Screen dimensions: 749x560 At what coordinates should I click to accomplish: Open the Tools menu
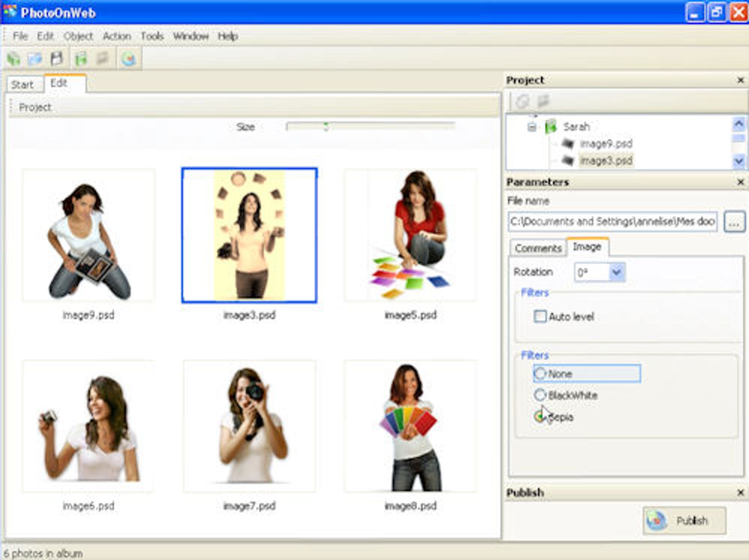(x=152, y=36)
